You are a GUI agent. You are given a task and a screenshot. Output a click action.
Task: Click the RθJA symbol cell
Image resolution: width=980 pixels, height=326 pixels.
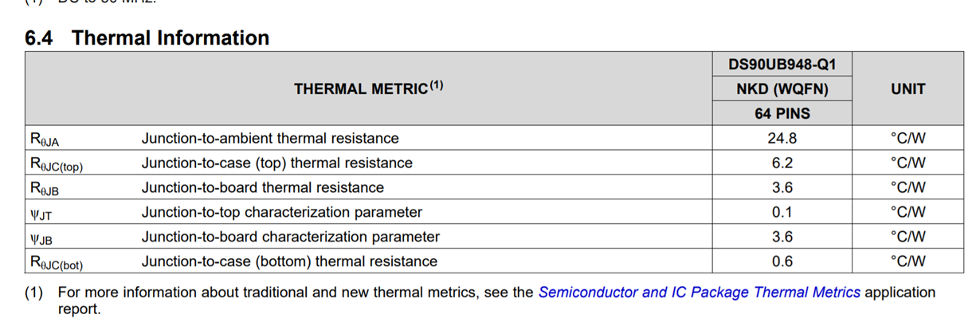(x=45, y=139)
